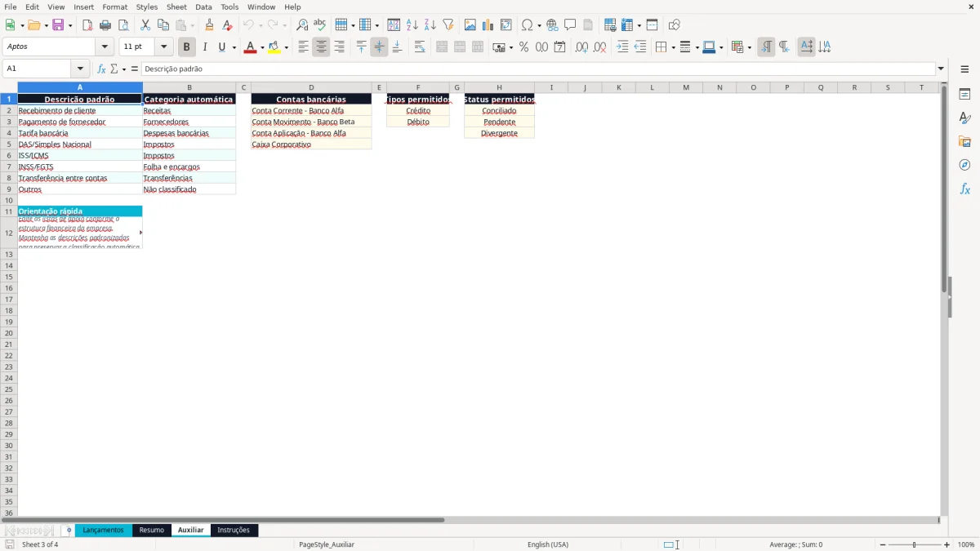The width and height of the screenshot is (980, 551).
Task: Click the Font Color red swatch
Action: point(250,47)
